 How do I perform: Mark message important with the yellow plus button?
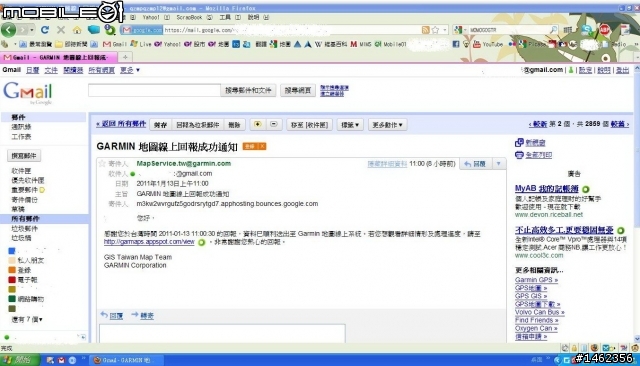258,124
